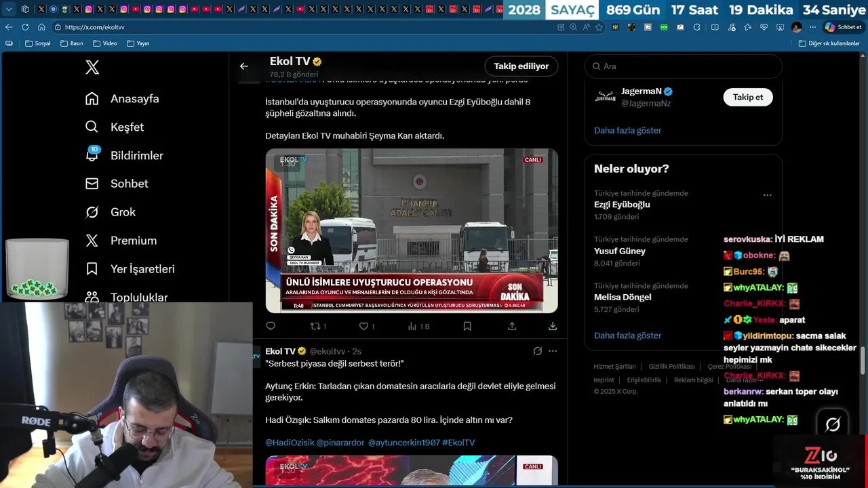Click the zoom magnifier in address bar
The width and height of the screenshot is (868, 488).
[574, 27]
